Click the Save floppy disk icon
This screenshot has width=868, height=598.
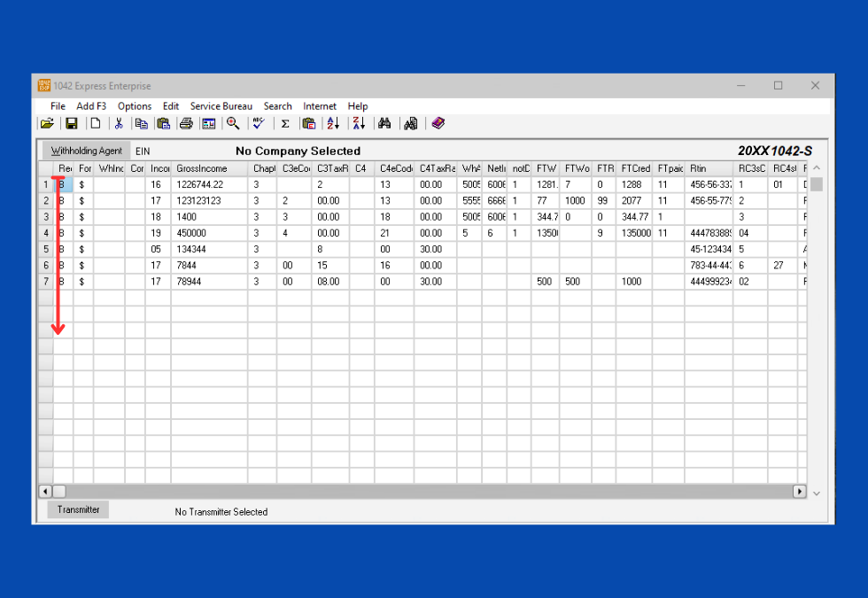coord(72,124)
